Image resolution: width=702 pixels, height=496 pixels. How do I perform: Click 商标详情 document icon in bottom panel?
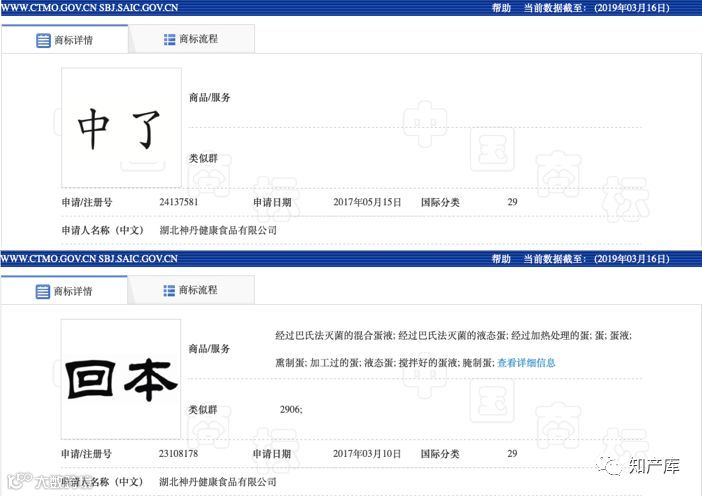(x=43, y=291)
